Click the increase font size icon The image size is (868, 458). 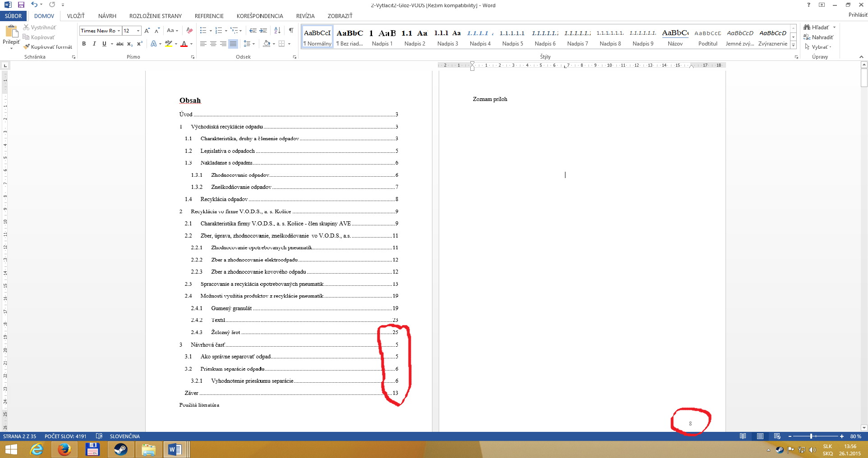(147, 31)
